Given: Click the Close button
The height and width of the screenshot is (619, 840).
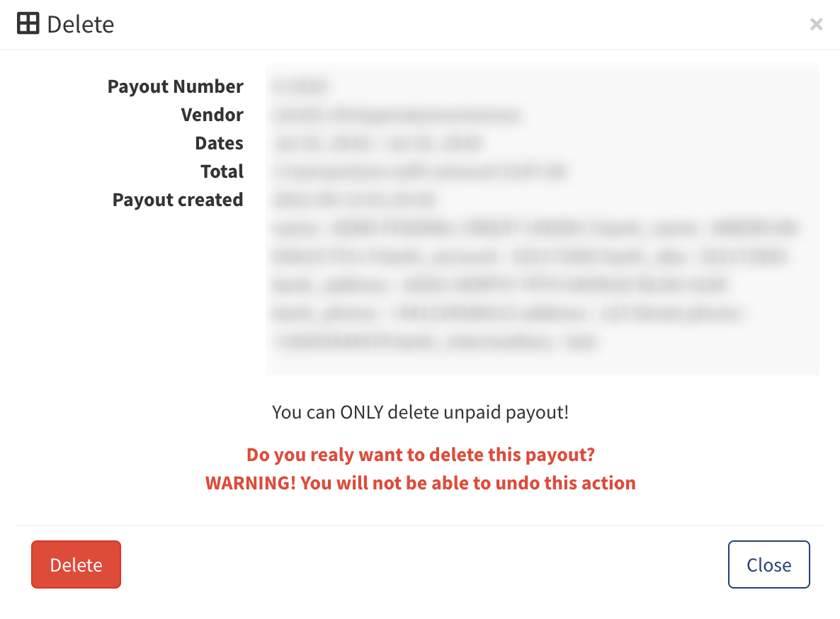Looking at the screenshot, I should [x=768, y=564].
